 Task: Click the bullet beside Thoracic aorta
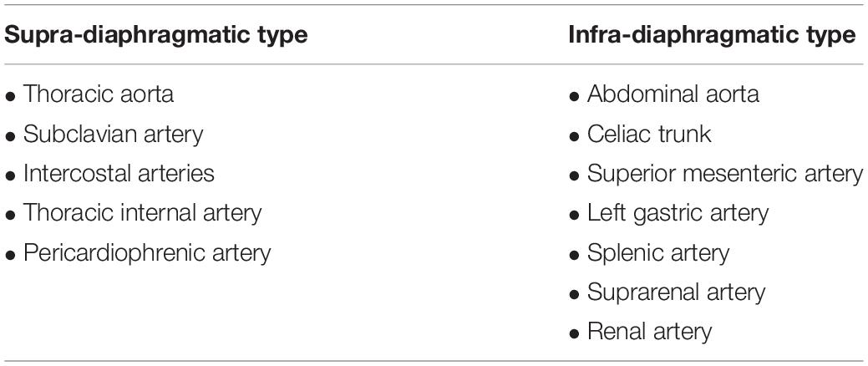pyautogui.click(x=10, y=96)
